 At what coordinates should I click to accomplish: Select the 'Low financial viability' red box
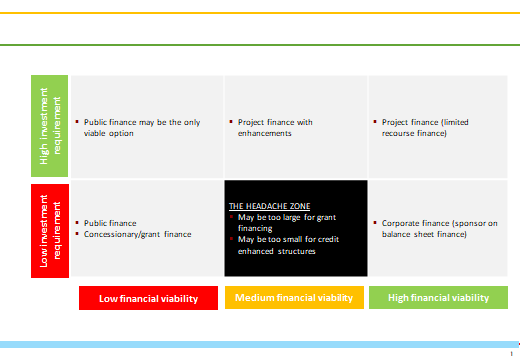click(x=148, y=298)
